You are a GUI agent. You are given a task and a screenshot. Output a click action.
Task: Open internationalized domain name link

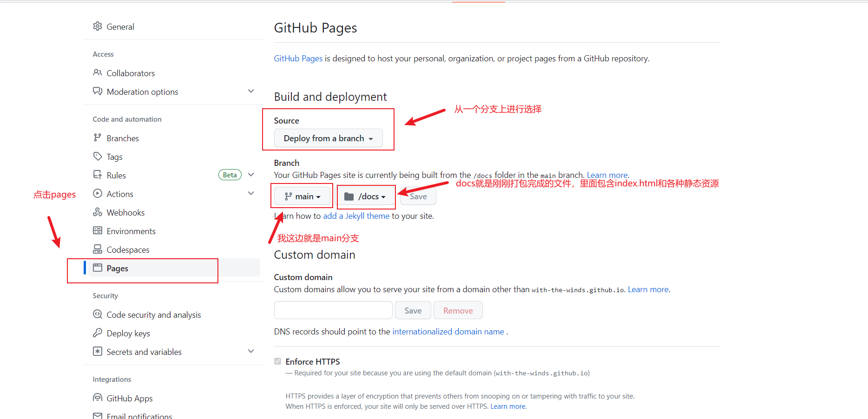point(448,332)
